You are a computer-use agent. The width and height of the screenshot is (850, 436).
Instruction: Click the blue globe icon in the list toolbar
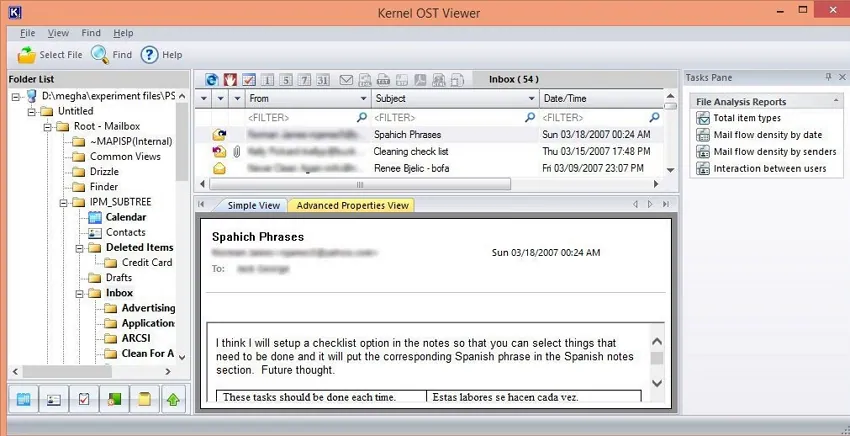click(212, 80)
